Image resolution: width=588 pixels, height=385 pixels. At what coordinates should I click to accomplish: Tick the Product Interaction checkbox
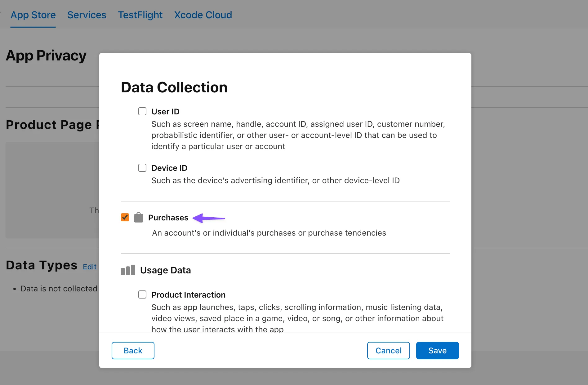(142, 295)
